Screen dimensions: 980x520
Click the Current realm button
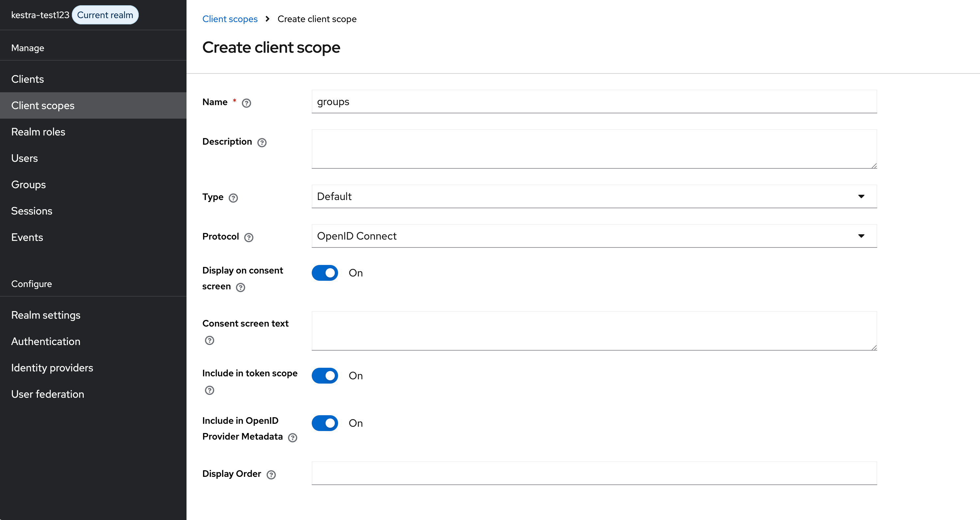[105, 14]
